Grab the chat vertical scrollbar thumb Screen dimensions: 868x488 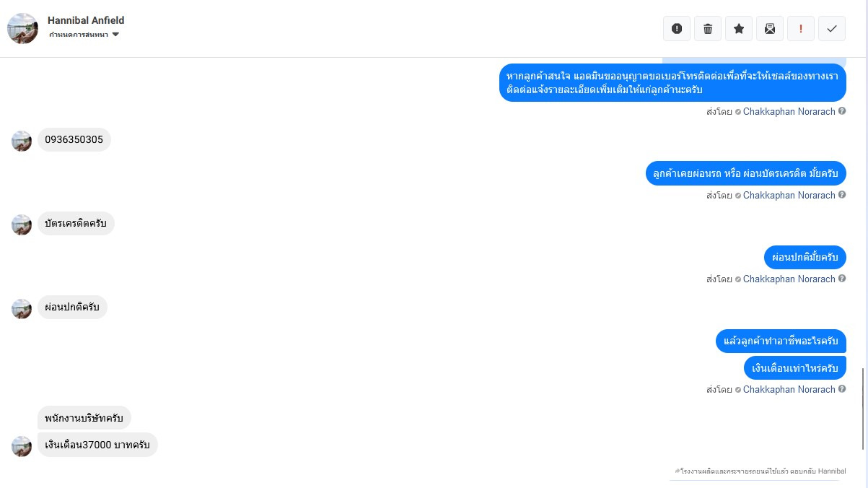pos(863,408)
